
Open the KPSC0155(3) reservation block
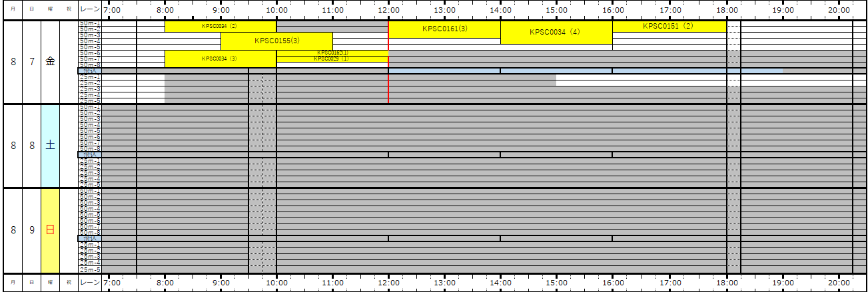pos(276,41)
